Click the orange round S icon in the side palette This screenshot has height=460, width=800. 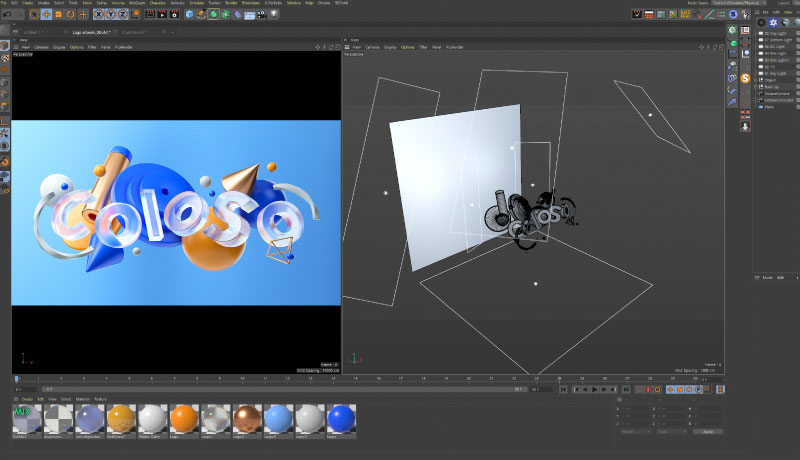tap(745, 79)
